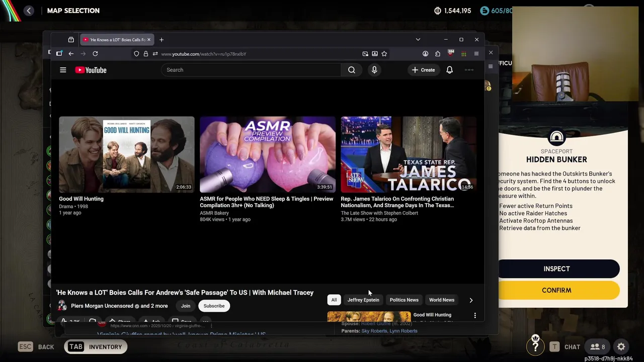Go back with the browser back arrow
Screen dimensions: 644x362
click(x=71, y=54)
